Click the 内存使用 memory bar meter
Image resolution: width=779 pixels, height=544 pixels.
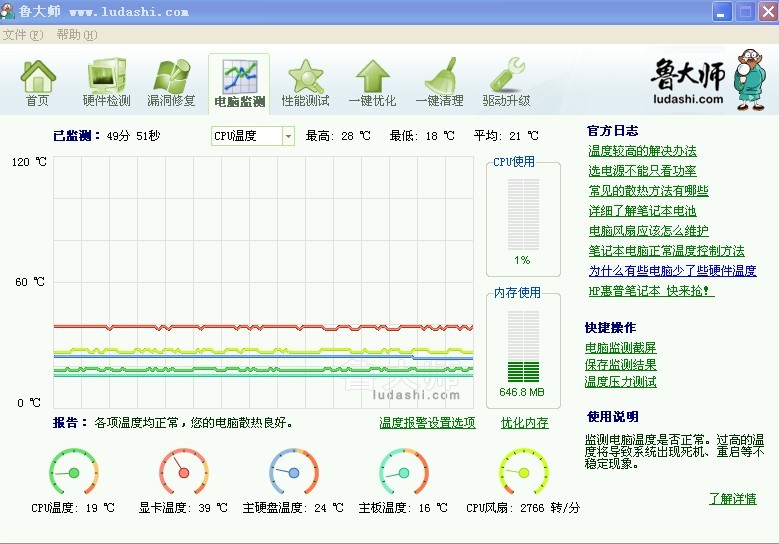point(523,346)
